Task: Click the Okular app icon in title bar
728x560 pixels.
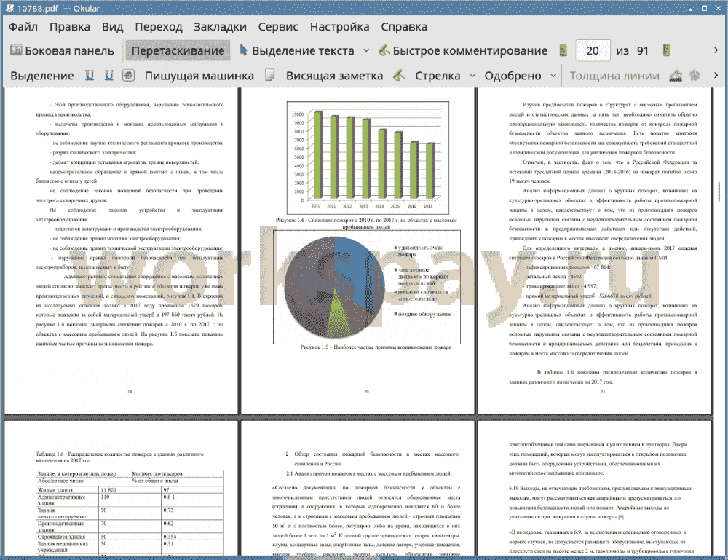Action: 9,8
